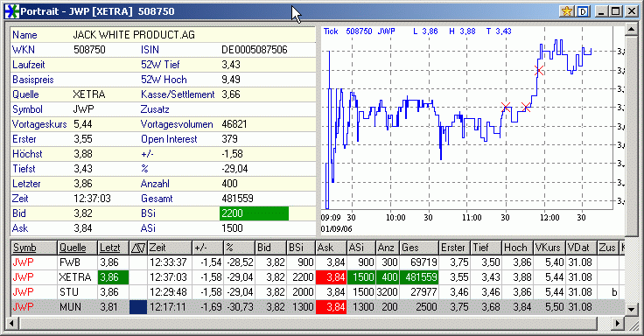Image resolution: width=644 pixels, height=336 pixels.
Task: Click the % column header in table
Action: (x=239, y=248)
